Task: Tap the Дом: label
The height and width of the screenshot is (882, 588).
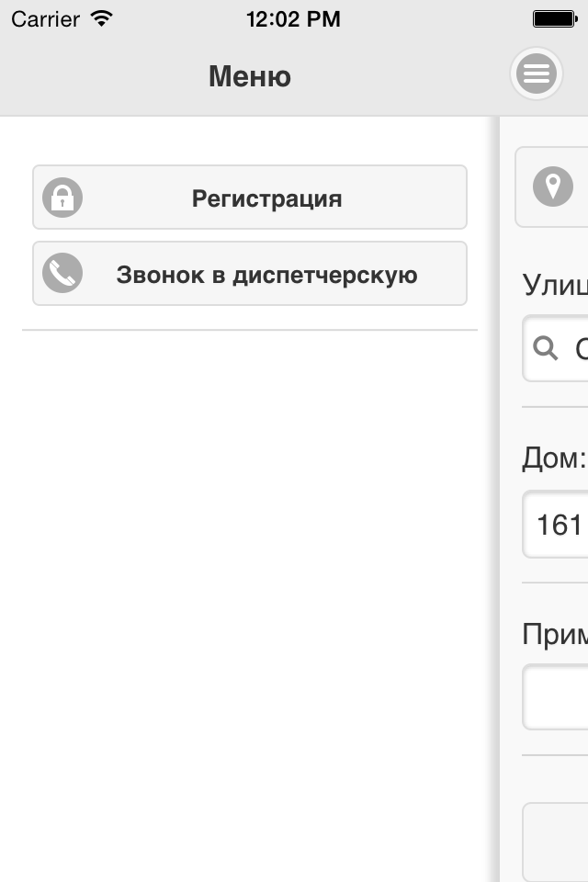Action: pyautogui.click(x=554, y=458)
